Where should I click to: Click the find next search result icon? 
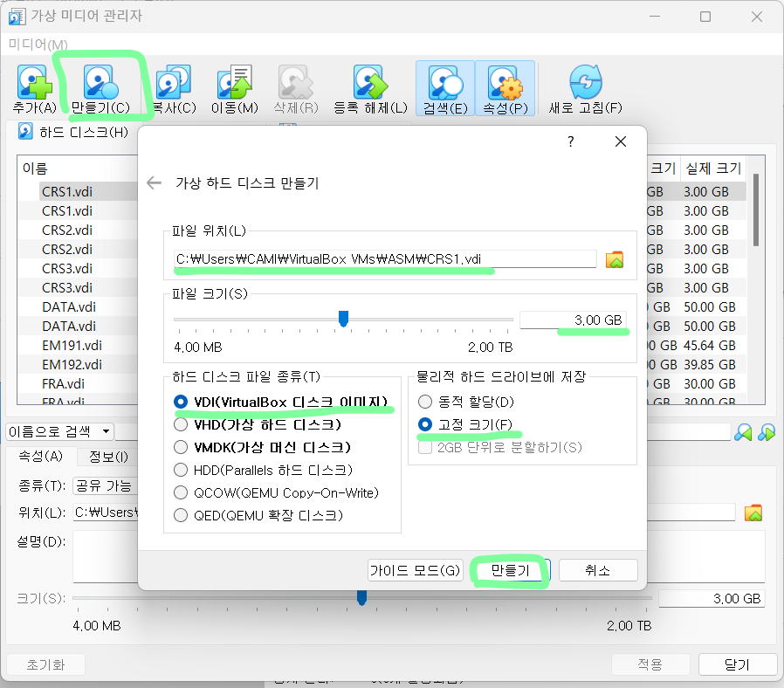[767, 432]
